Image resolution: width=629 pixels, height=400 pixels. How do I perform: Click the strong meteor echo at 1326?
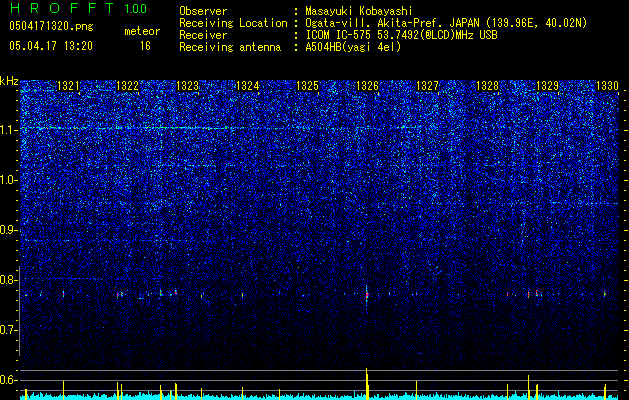tap(367, 295)
